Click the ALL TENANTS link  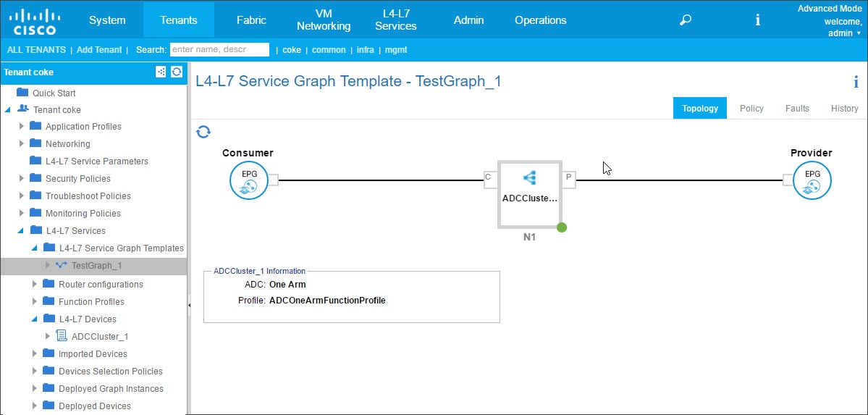point(36,50)
